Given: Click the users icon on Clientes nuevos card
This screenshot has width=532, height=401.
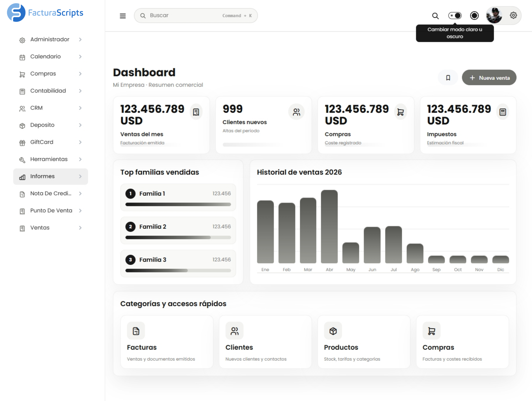Looking at the screenshot, I should (x=296, y=112).
